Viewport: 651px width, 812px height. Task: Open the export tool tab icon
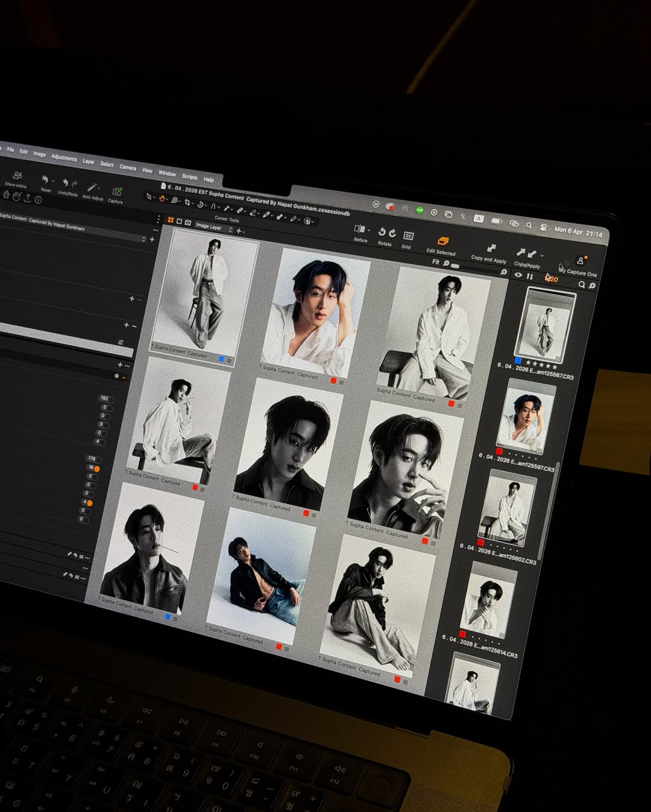coord(27,198)
